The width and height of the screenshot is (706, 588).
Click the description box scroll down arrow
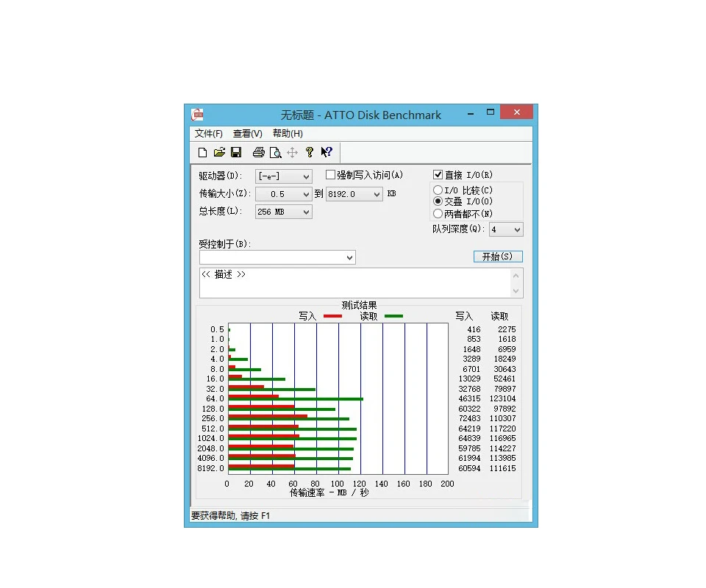click(516, 290)
